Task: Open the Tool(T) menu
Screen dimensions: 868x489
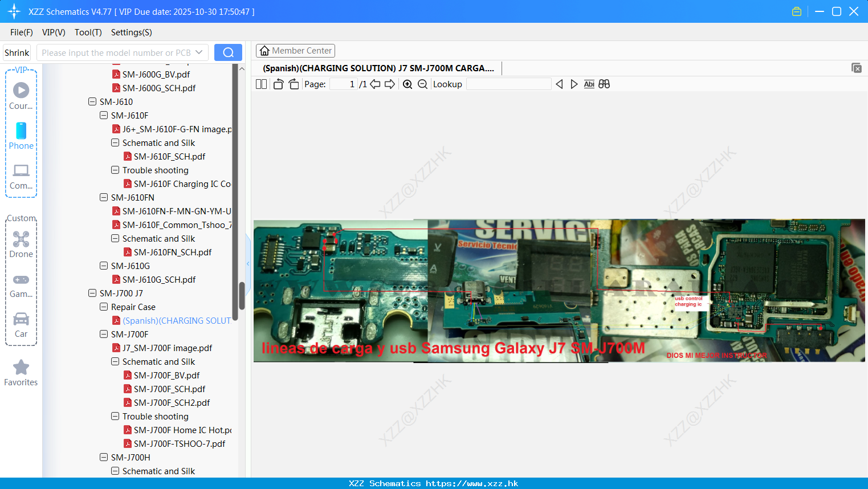Action: point(88,32)
